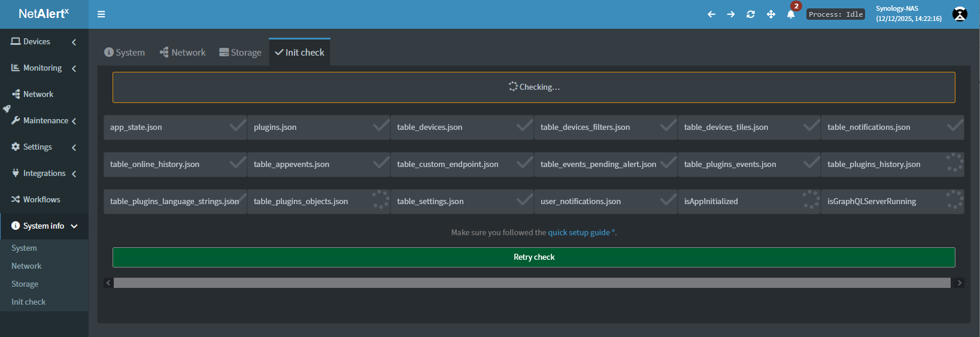Click the horizontal scrollbar track
The height and width of the screenshot is (337, 980).
pyautogui.click(x=532, y=283)
